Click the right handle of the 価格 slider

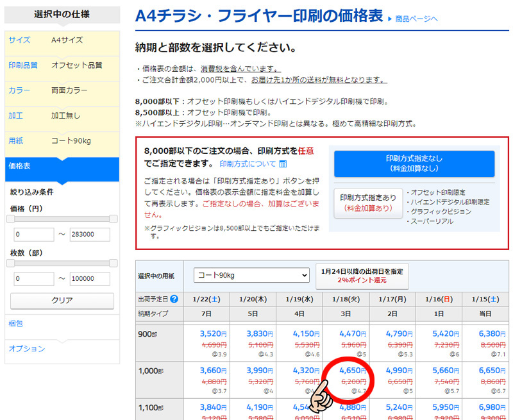114,219
